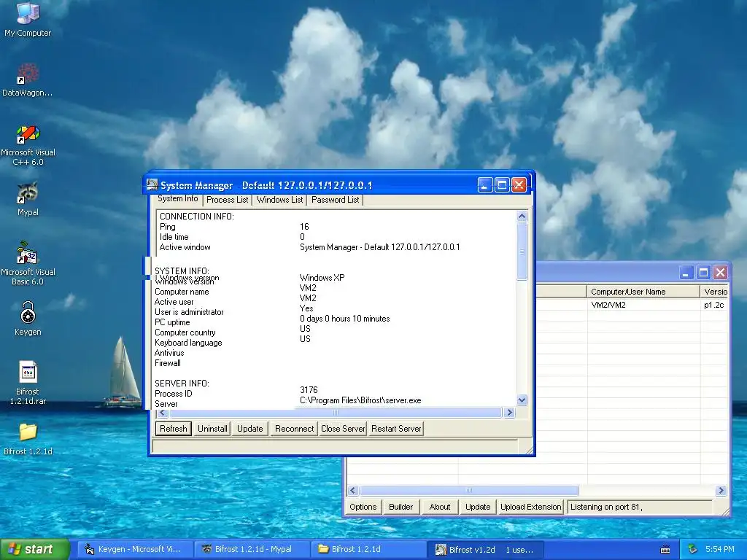Viewport: 747px width, 560px height.
Task: Switch to Bifrost 1.2.1d folder taskbar item
Action: tap(369, 549)
